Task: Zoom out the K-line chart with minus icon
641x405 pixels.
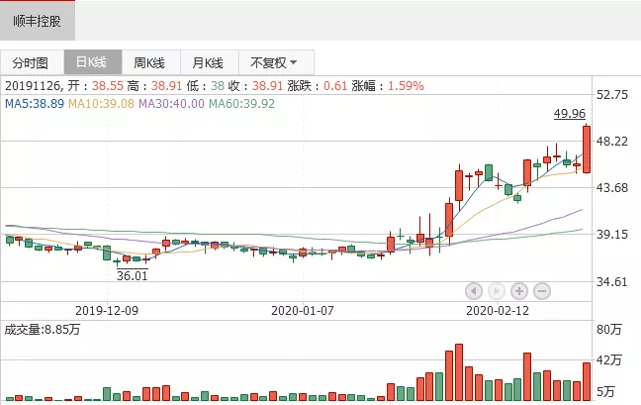Action: point(542,291)
